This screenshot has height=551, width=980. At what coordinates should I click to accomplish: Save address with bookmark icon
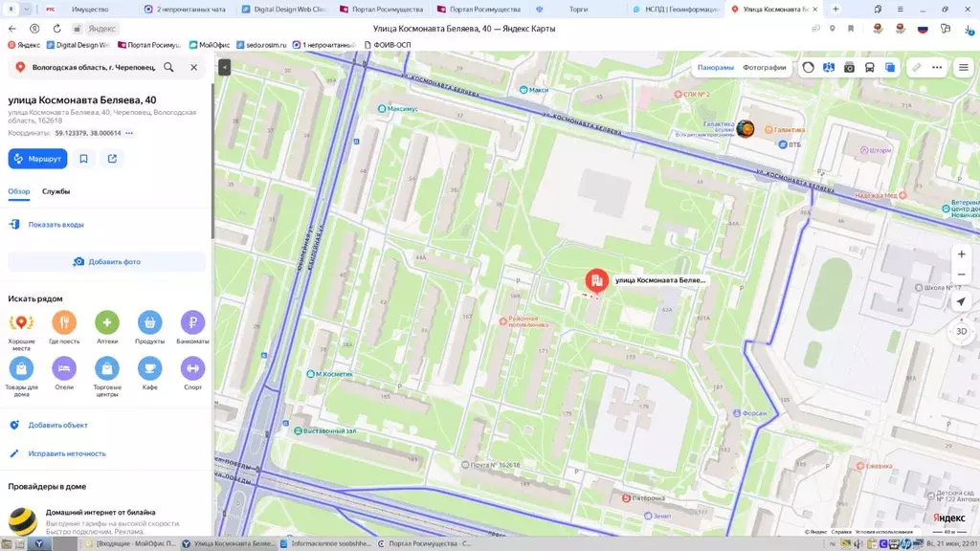tap(84, 159)
